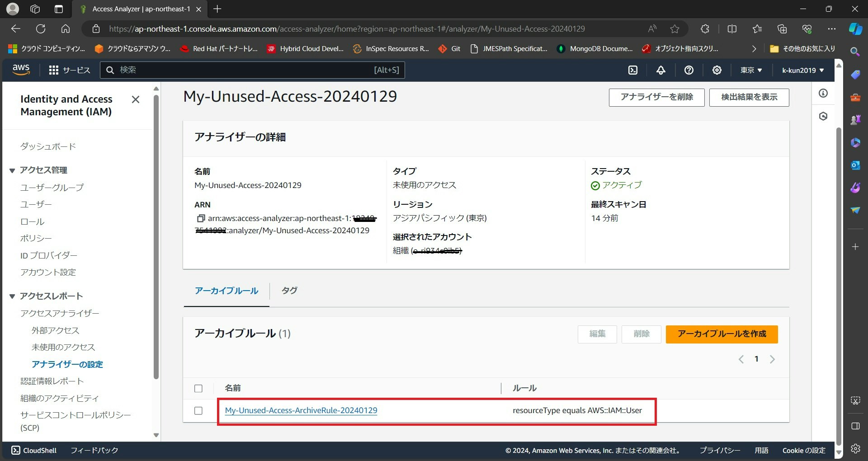Click アーカイブルールを作成 button

click(x=722, y=334)
